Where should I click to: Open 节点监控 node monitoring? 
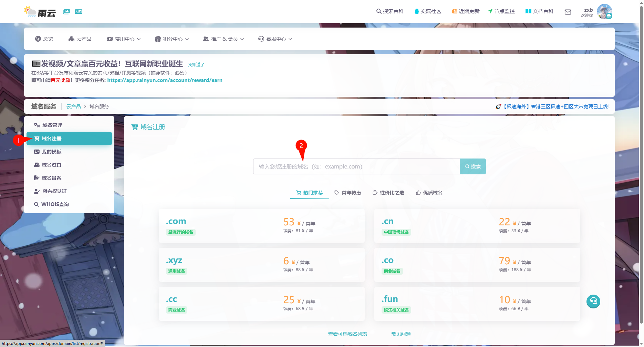(x=501, y=11)
